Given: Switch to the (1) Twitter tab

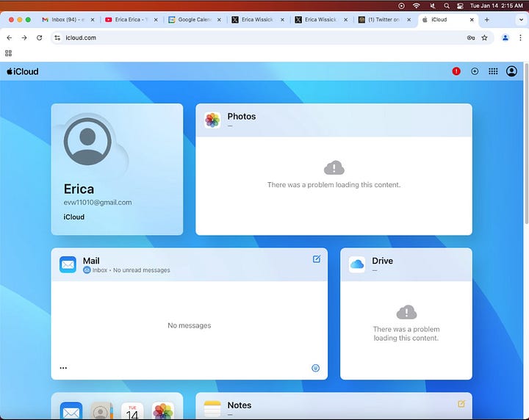Looking at the screenshot, I should pos(384,20).
